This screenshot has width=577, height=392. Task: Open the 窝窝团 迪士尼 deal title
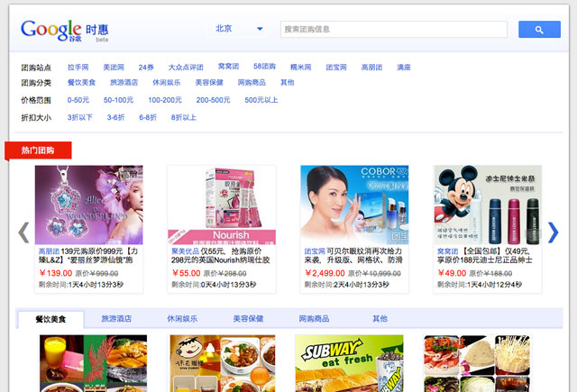point(485,256)
